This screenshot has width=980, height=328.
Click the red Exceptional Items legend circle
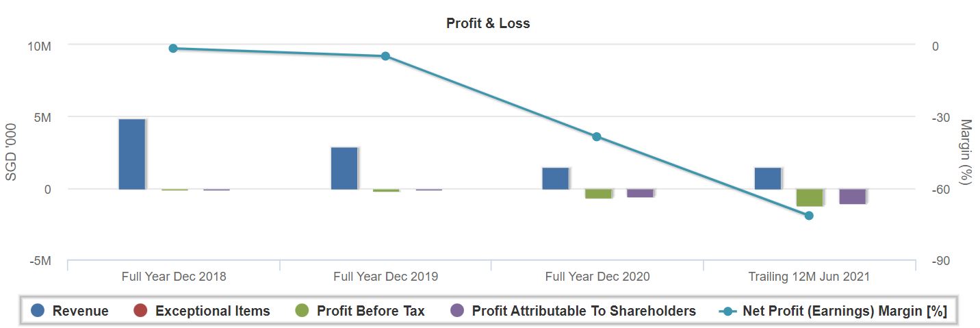141,311
